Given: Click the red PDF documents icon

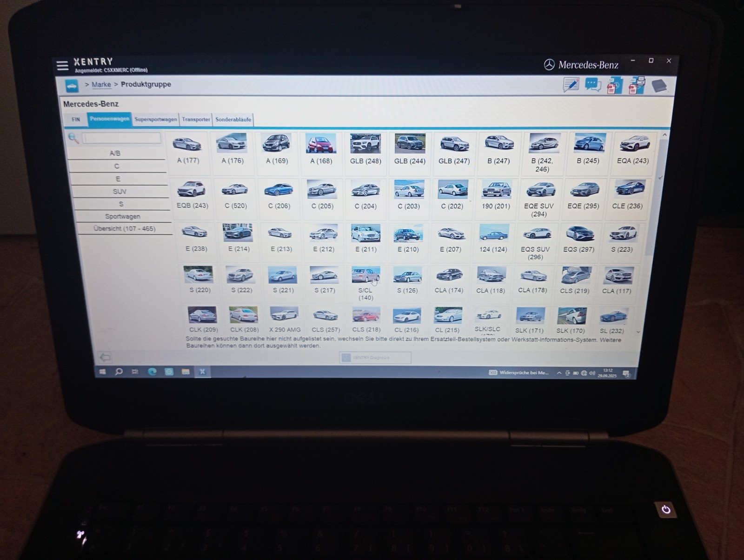Looking at the screenshot, I should [x=614, y=86].
